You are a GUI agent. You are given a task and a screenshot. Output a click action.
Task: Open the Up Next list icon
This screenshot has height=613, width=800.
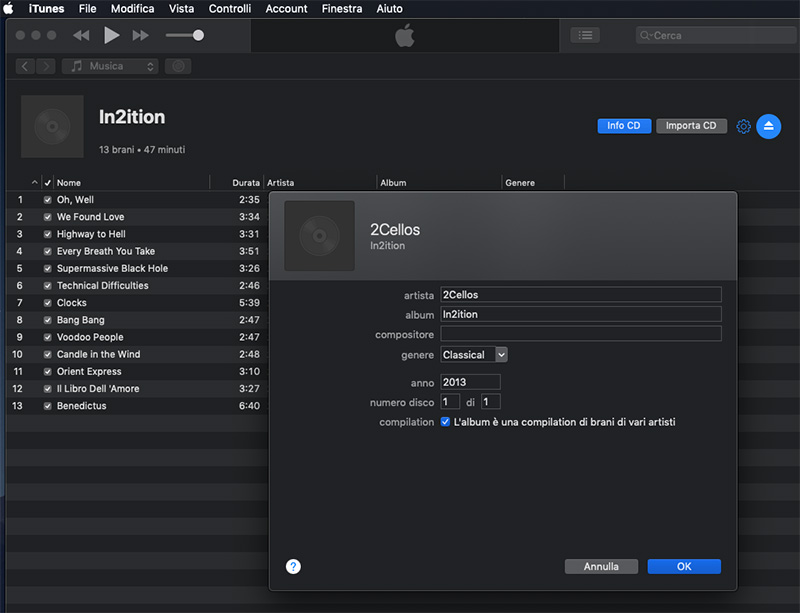click(585, 35)
